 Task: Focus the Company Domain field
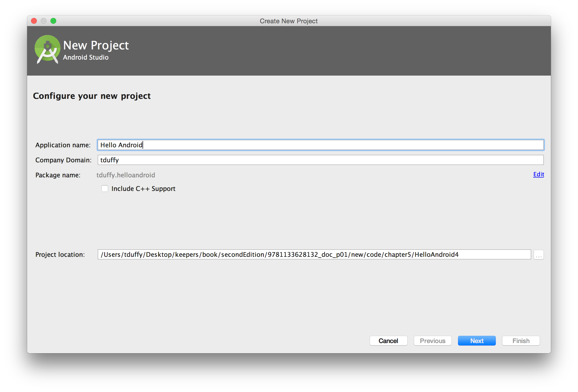(321, 160)
